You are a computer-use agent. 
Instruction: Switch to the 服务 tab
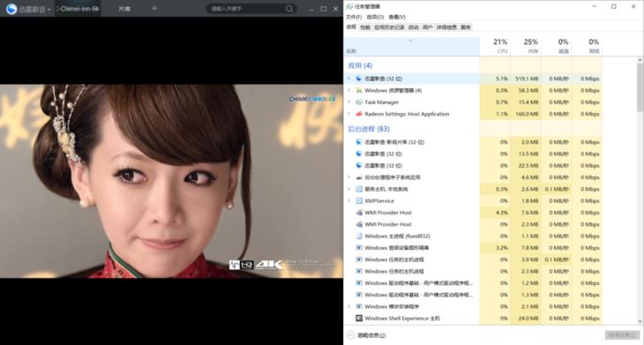pyautogui.click(x=466, y=27)
